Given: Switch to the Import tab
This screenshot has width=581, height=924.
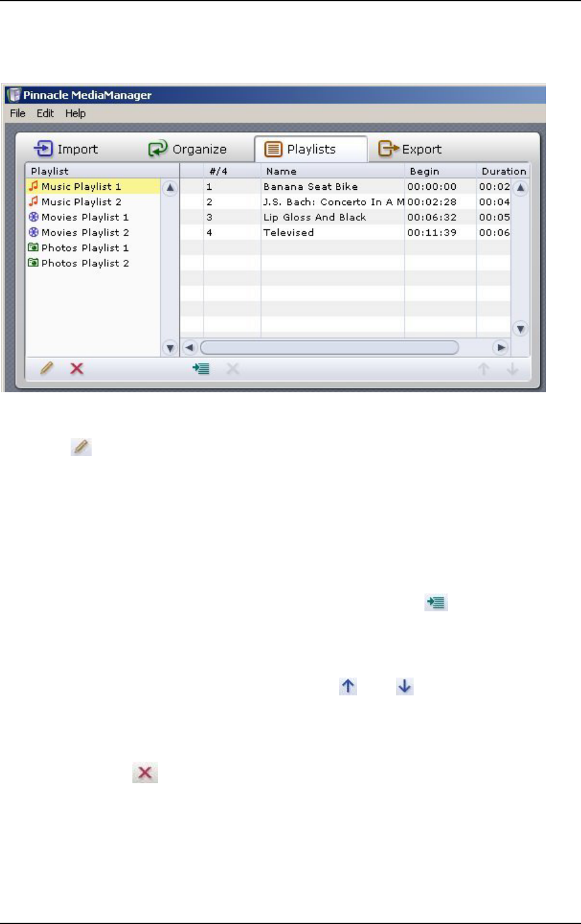Looking at the screenshot, I should (x=66, y=149).
